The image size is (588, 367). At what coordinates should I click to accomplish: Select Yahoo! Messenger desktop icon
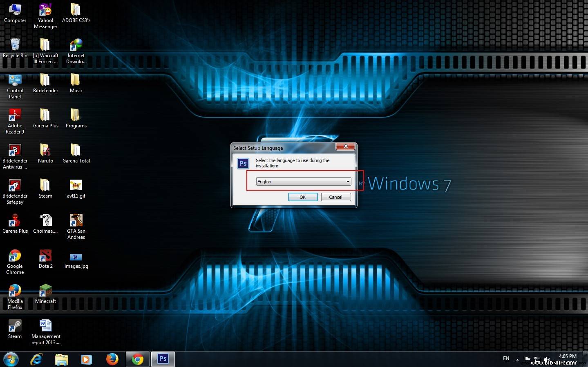(45, 16)
